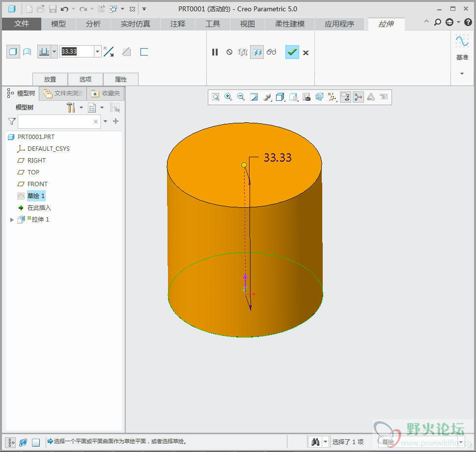Switch to the 视图 ribbon tab

tap(248, 24)
